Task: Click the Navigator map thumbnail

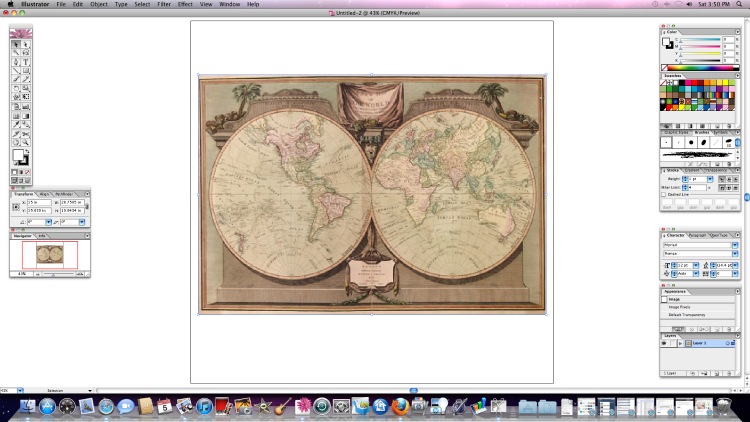Action: 50,255
